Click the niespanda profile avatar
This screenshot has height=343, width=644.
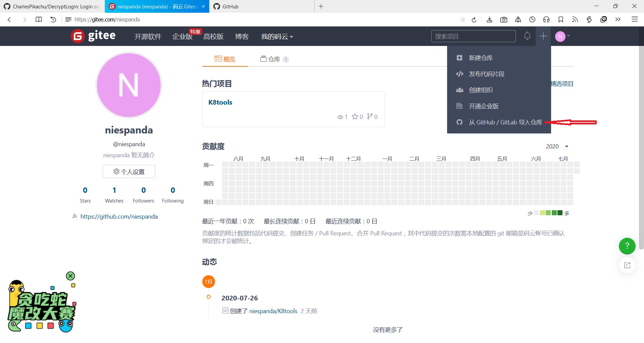click(x=129, y=85)
